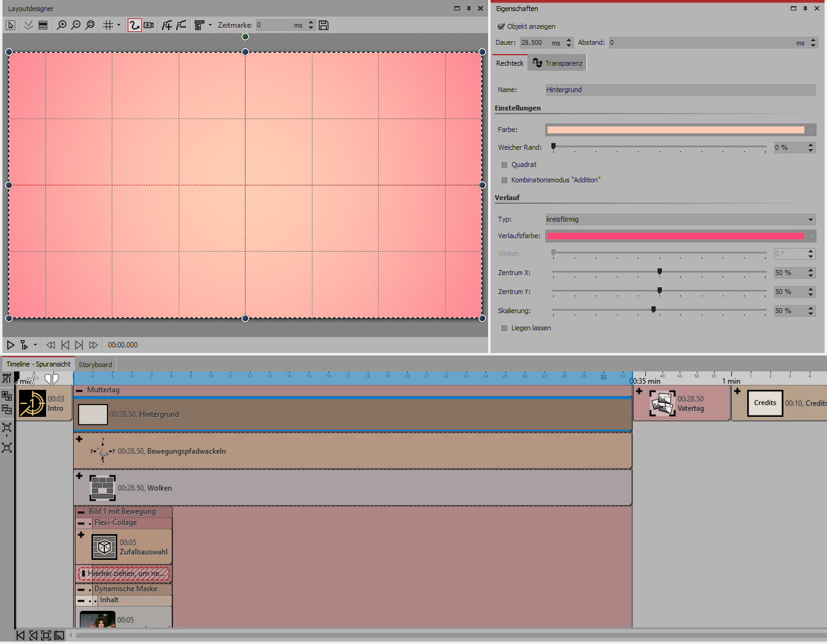The image size is (827, 644).
Task: Click the zoom out magnifier icon
Action: point(76,25)
